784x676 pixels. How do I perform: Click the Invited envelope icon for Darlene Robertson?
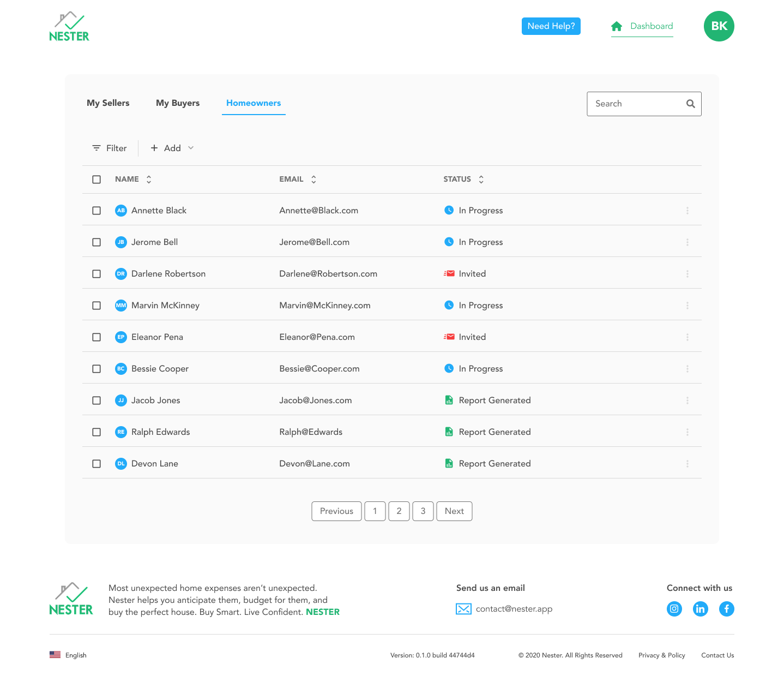coord(449,273)
